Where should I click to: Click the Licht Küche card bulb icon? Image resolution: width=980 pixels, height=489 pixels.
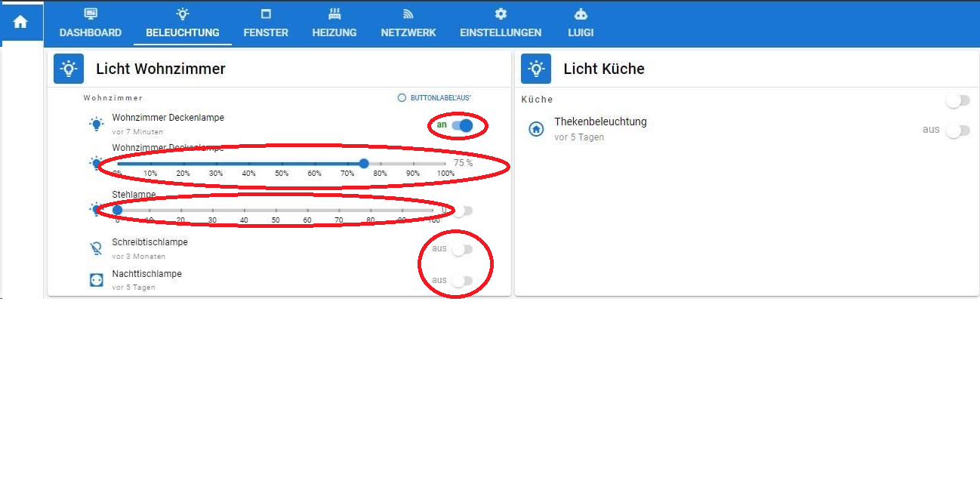536,69
